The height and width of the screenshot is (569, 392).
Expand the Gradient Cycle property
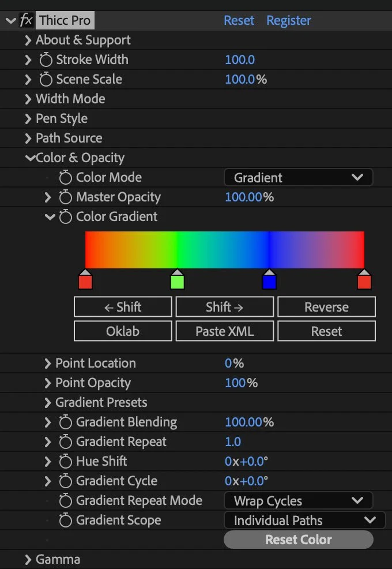click(x=47, y=481)
